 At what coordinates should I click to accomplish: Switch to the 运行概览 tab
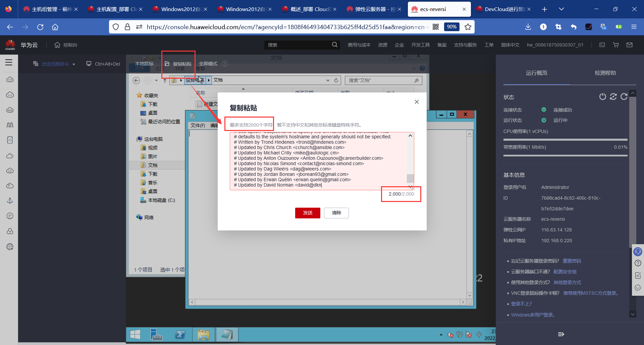[537, 73]
